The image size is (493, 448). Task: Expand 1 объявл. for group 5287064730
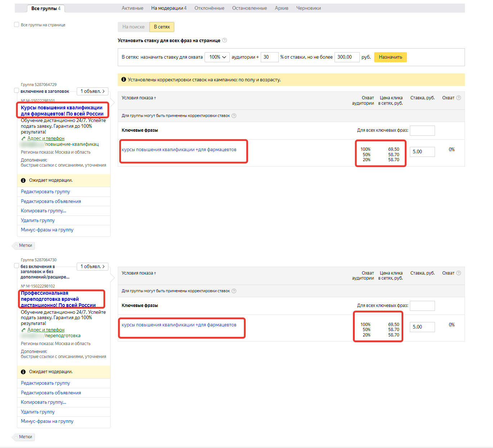93,267
